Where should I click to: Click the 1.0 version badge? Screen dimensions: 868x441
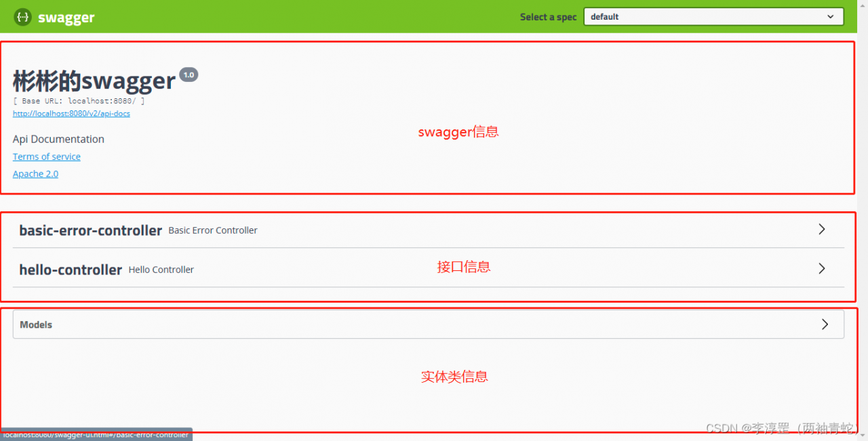click(189, 75)
